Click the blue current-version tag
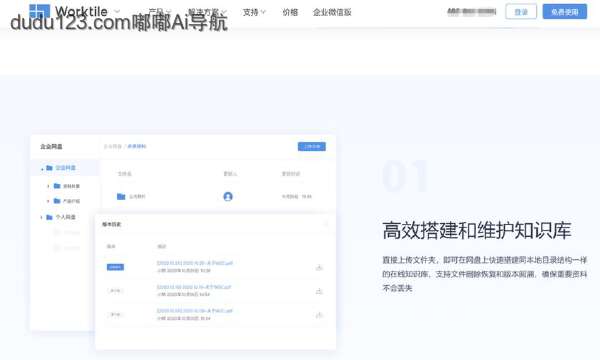This screenshot has height=360, width=600. coord(115,267)
